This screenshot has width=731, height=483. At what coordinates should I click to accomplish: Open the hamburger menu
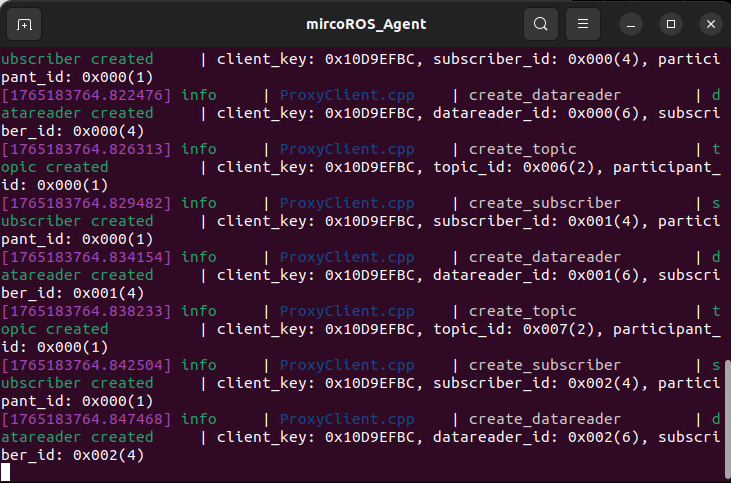583,24
